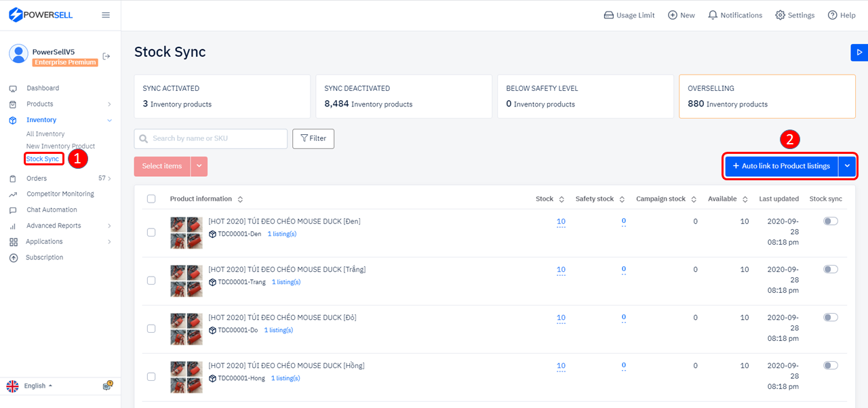
Task: Click the SKU box icon for TDC00001-Hong
Action: 212,378
